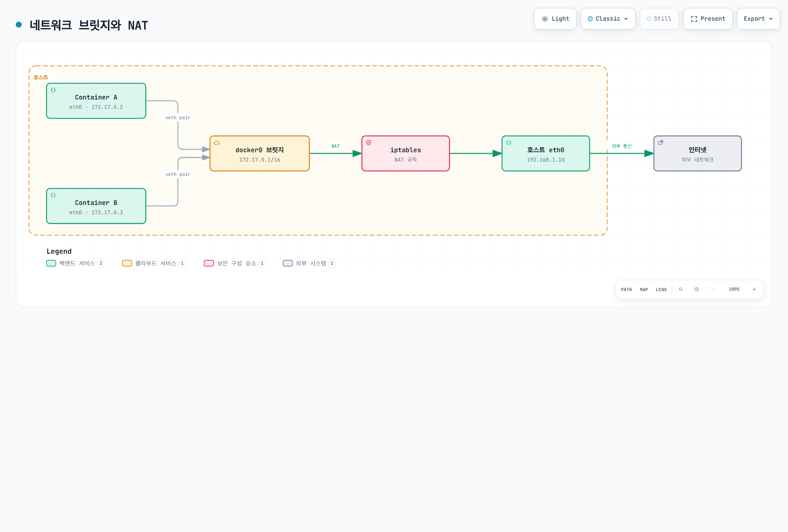The image size is (788, 532).
Task: Click the 외부 통신 edge label
Action: coord(622,146)
